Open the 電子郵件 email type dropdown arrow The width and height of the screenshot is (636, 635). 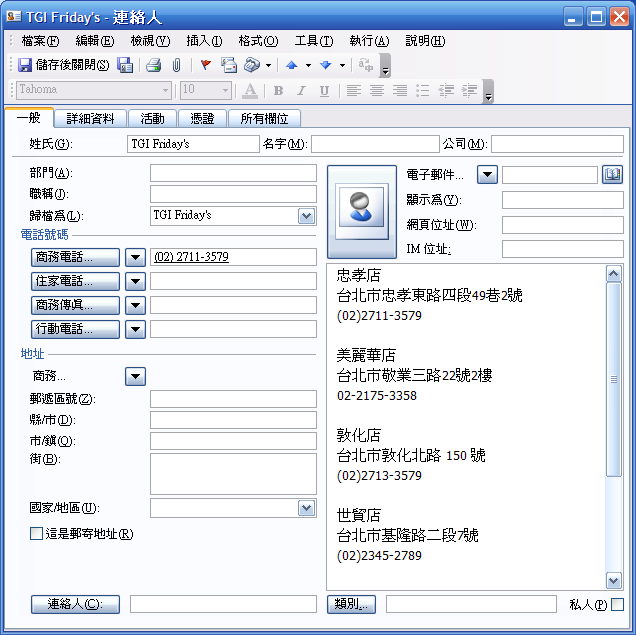point(488,175)
